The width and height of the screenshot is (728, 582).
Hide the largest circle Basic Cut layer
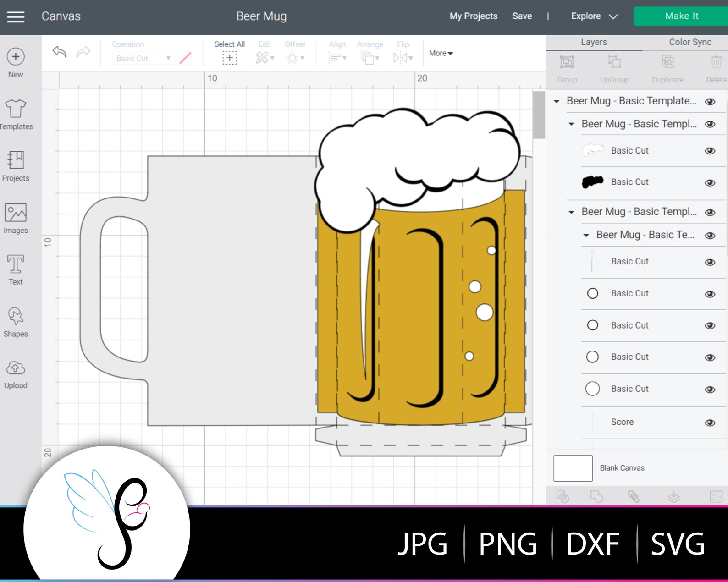pyautogui.click(x=710, y=390)
